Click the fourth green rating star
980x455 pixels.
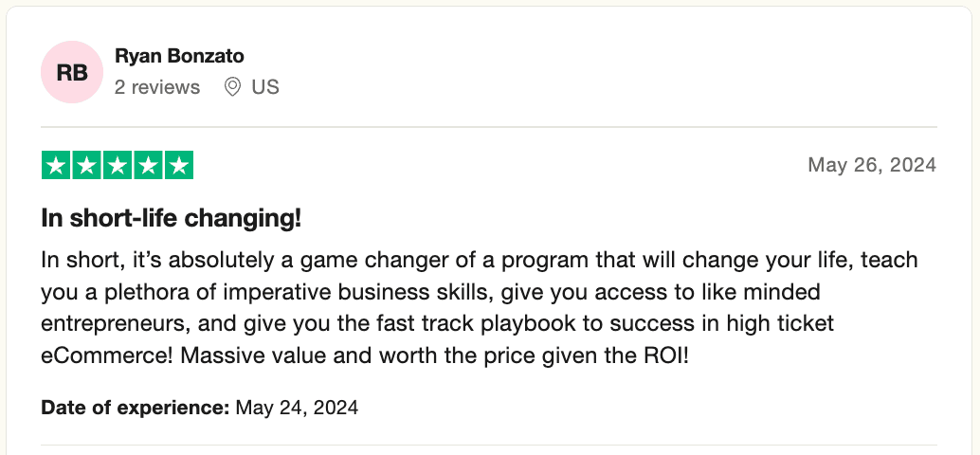pos(148,166)
